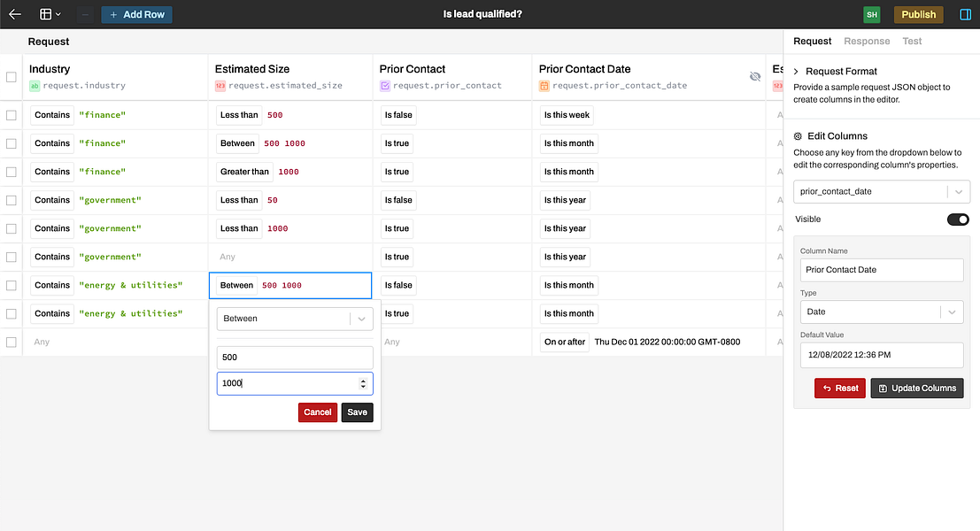Click Is false in the government row

click(398, 201)
